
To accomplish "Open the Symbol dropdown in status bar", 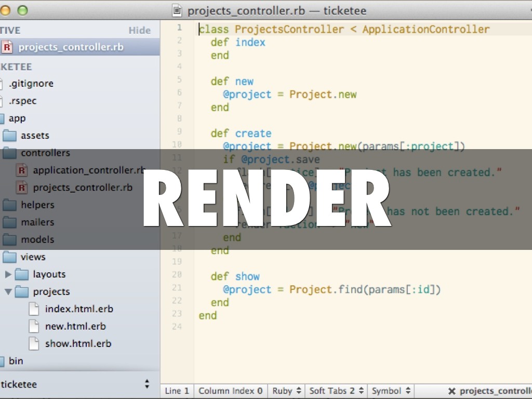I will click(392, 391).
